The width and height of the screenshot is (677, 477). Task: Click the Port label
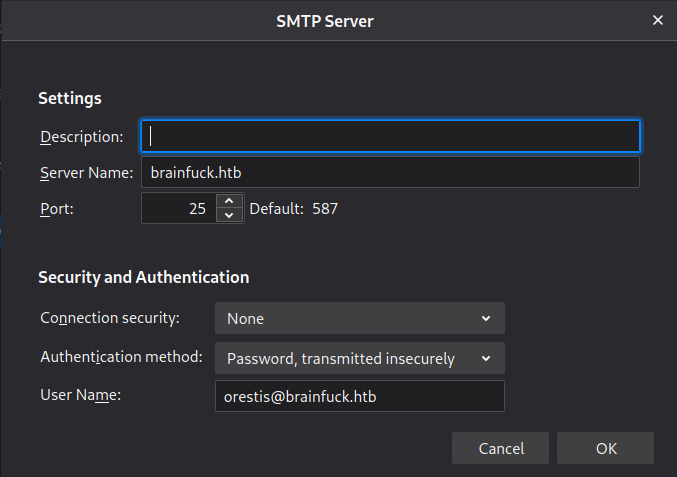pyautogui.click(x=57, y=209)
